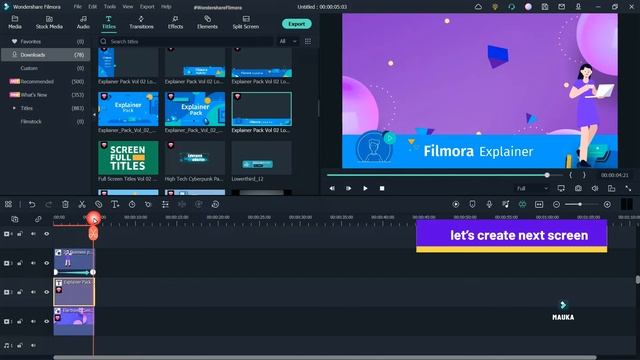The image size is (640, 360).
Task: Click the trash delete icon in timeline toolbar
Action: 65,204
